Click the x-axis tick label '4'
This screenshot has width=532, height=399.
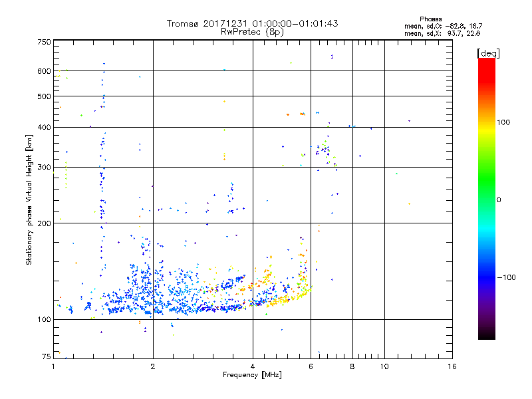click(253, 366)
